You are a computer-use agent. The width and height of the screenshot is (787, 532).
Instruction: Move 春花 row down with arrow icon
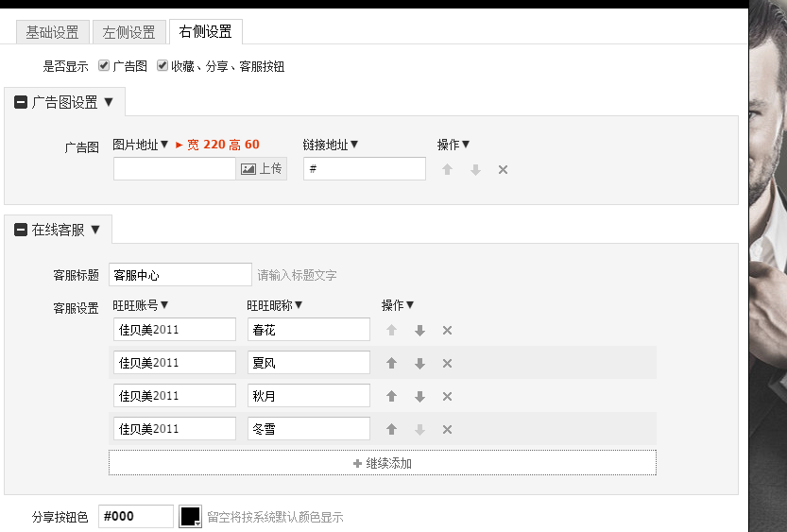pyautogui.click(x=419, y=331)
